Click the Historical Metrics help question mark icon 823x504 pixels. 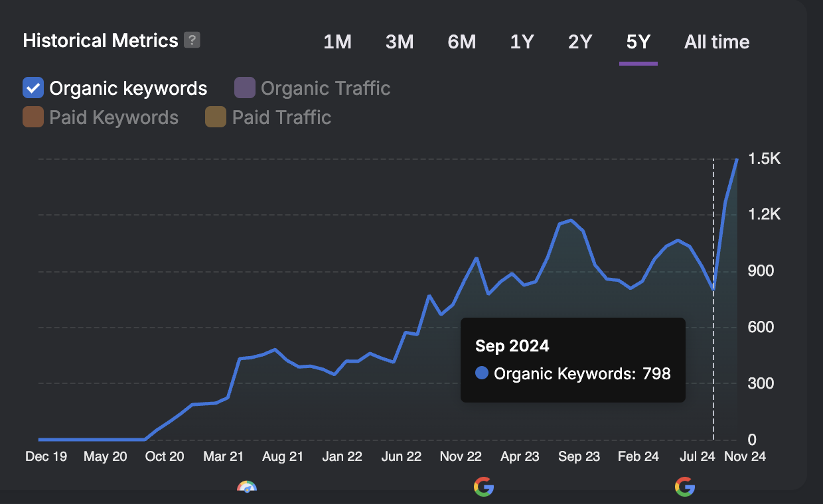[192, 40]
